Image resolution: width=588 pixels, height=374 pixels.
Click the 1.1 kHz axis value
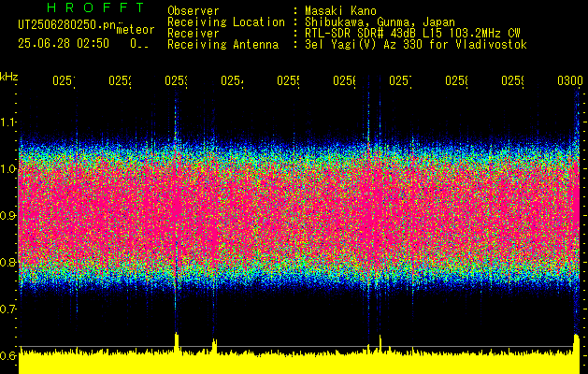pos(7,122)
